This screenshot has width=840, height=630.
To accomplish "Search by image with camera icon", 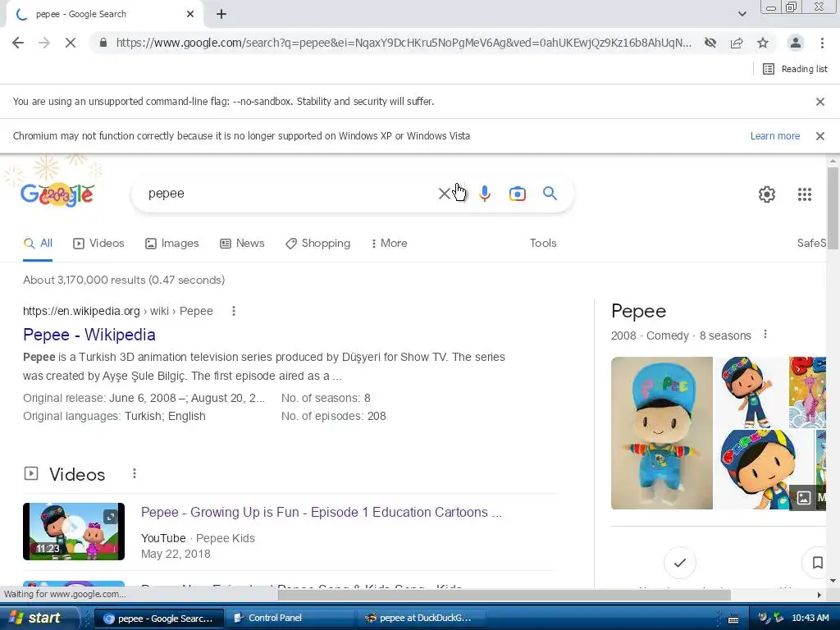I will point(517,194).
